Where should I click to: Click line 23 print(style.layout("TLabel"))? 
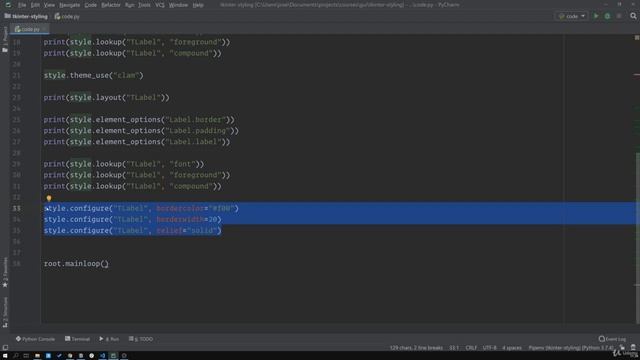[107, 98]
